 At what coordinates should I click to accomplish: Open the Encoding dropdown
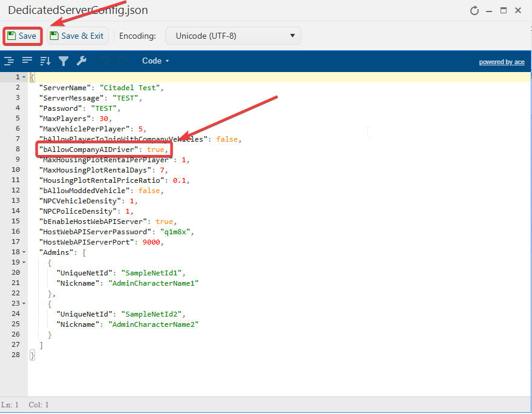(x=233, y=36)
